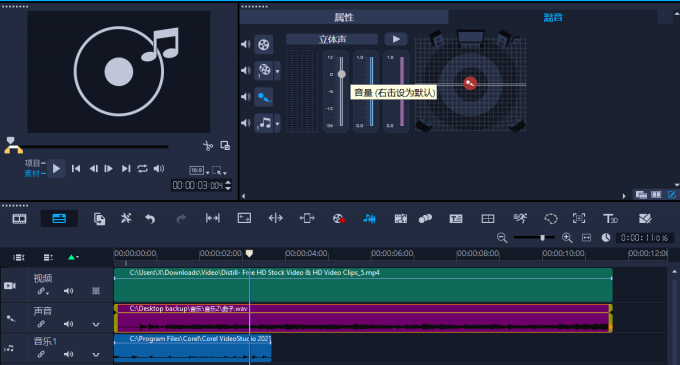
Task: Toggle ripple editing link on 音乐1 track
Action: [41, 354]
